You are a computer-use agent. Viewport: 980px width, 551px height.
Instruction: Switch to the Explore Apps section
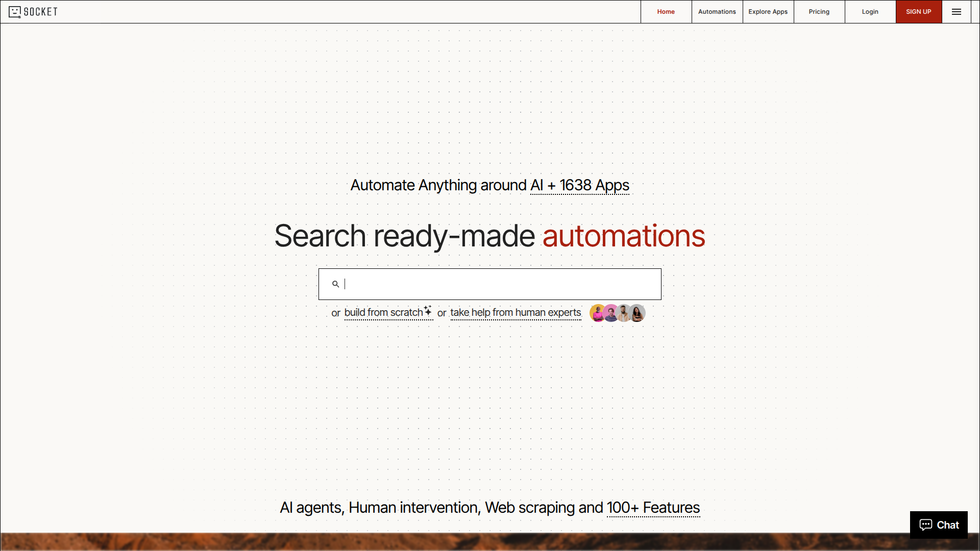pyautogui.click(x=768, y=11)
